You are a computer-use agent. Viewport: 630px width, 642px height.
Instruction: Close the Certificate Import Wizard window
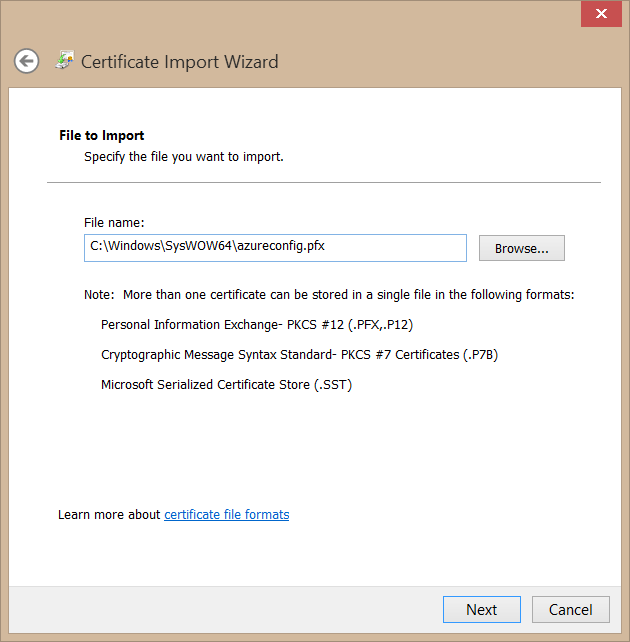tap(601, 15)
